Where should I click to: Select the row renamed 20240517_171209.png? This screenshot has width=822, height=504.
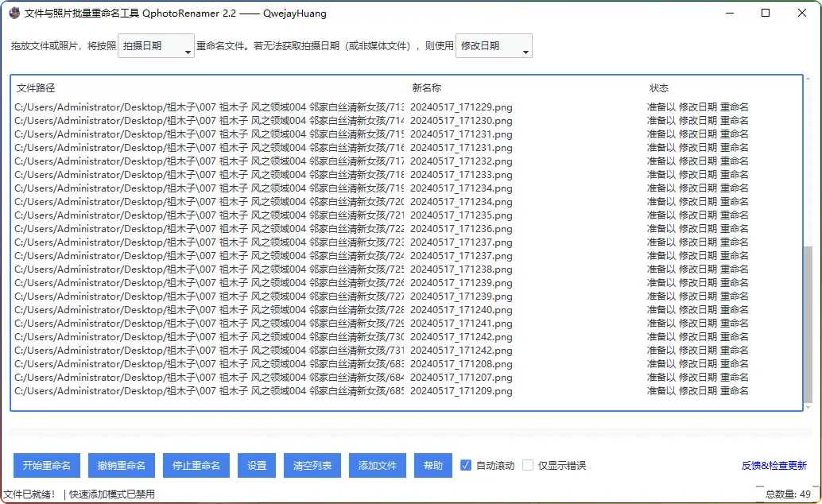pos(461,391)
